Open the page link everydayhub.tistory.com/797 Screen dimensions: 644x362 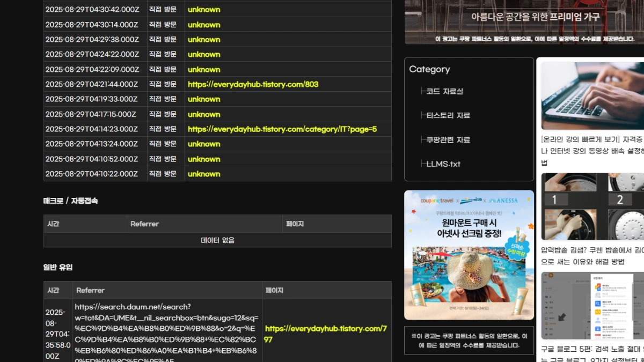click(x=326, y=334)
